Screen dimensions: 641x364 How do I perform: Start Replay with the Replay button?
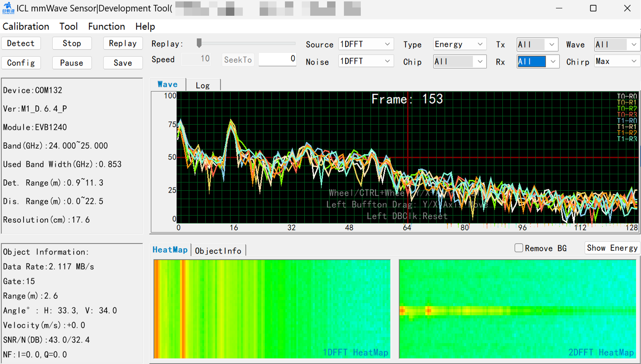(x=123, y=43)
